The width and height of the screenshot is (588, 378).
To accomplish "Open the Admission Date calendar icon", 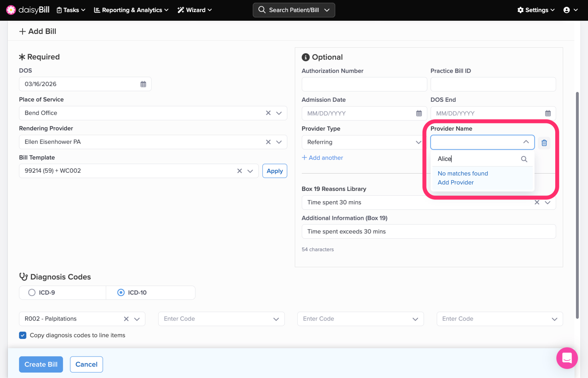I will pos(419,113).
